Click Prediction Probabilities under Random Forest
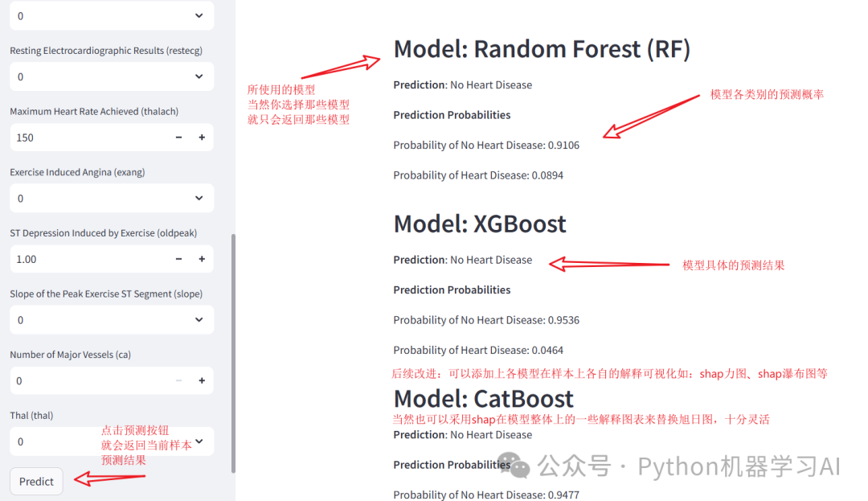Screen dimensions: 868x501 click(x=452, y=115)
